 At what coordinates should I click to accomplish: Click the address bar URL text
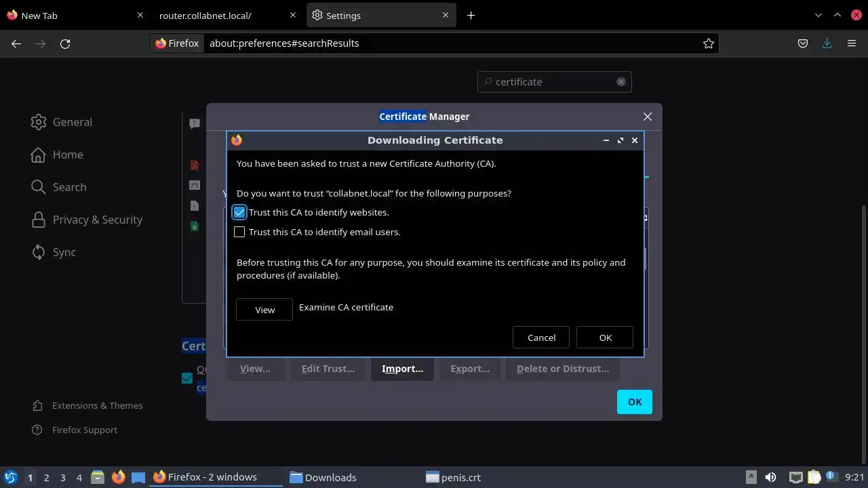[284, 43]
